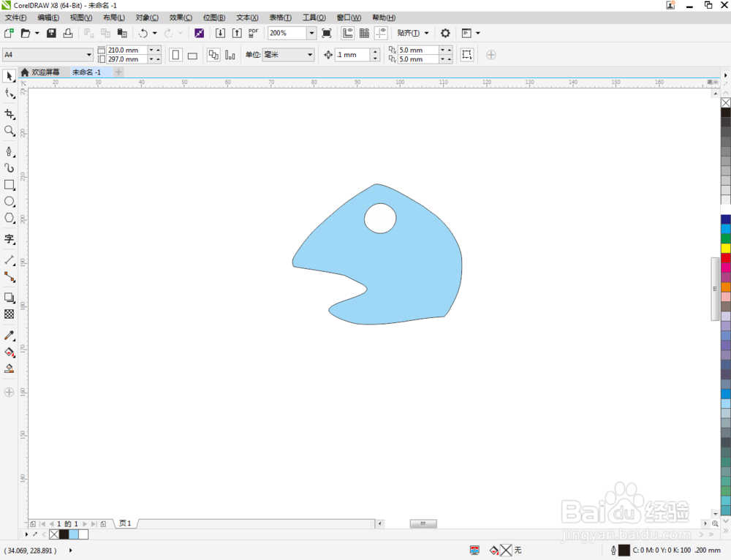Switch page to Portrait orientation
This screenshot has height=560, width=731.
[x=175, y=55]
